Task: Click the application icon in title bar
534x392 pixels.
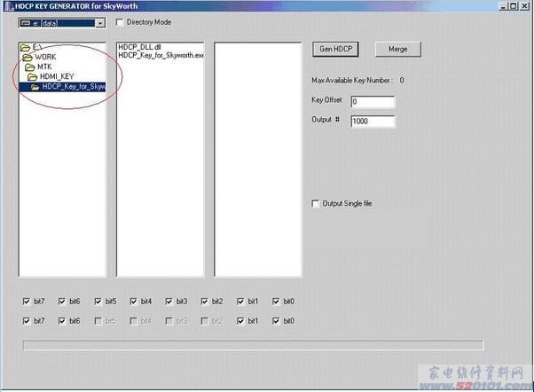Action: 10,6
